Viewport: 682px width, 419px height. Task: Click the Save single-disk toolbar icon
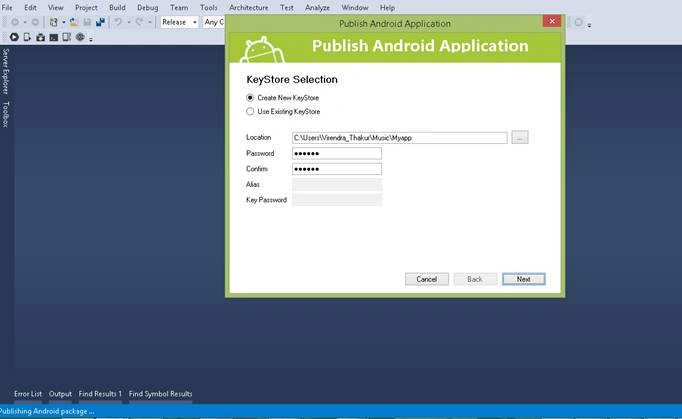click(x=87, y=22)
